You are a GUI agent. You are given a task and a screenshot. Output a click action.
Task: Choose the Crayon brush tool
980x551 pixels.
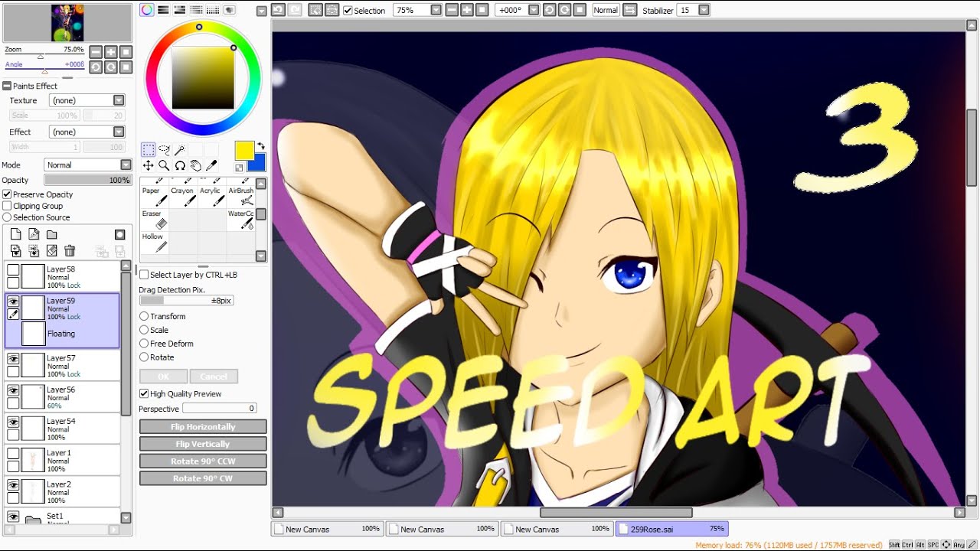pos(183,197)
